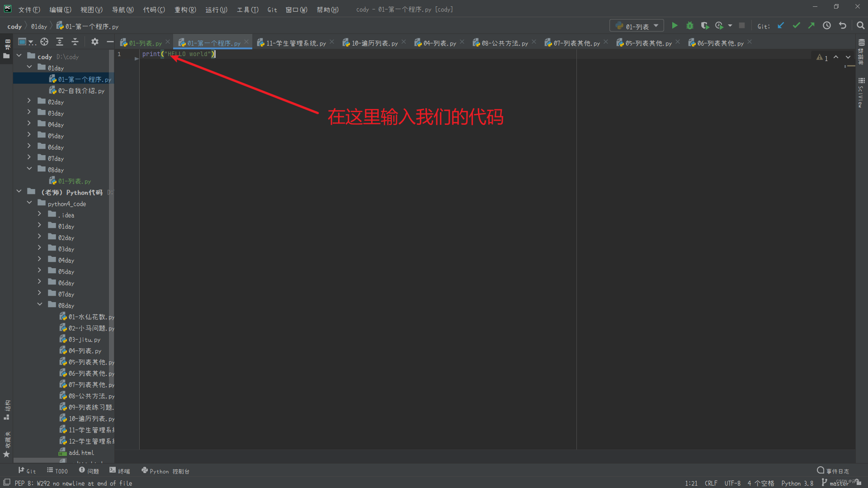The width and height of the screenshot is (868, 488).
Task: Open the 终端 terminal panel
Action: (x=120, y=471)
